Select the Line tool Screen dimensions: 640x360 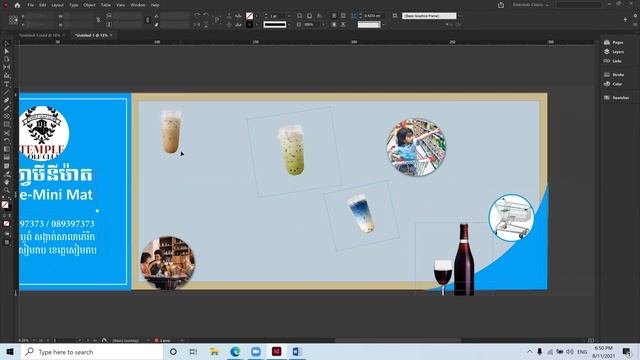(7, 92)
